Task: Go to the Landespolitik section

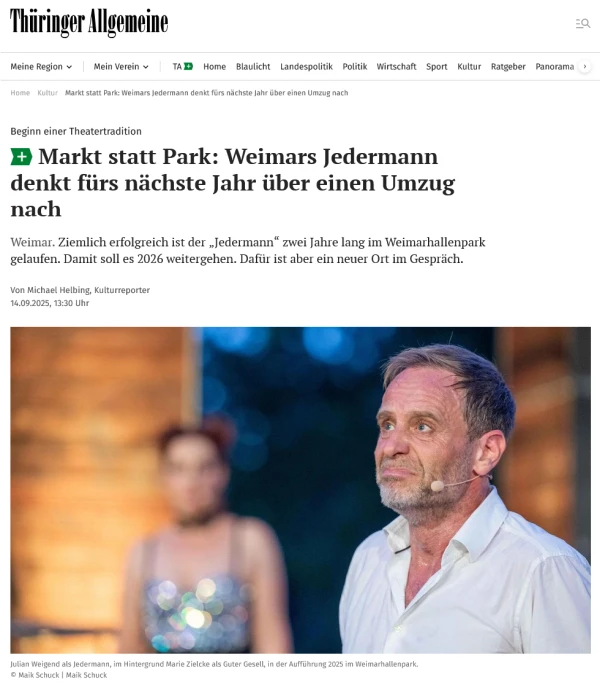Action: [306, 66]
